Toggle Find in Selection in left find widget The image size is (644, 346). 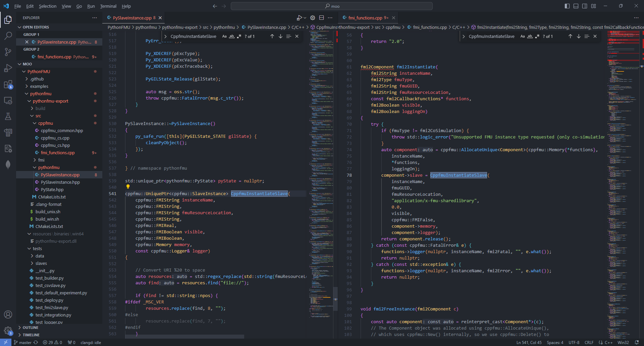click(288, 36)
